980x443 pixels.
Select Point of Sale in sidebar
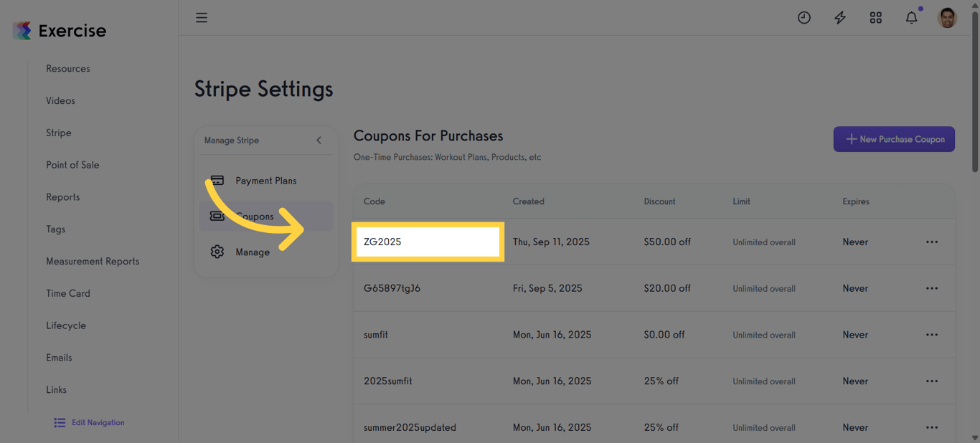72,165
